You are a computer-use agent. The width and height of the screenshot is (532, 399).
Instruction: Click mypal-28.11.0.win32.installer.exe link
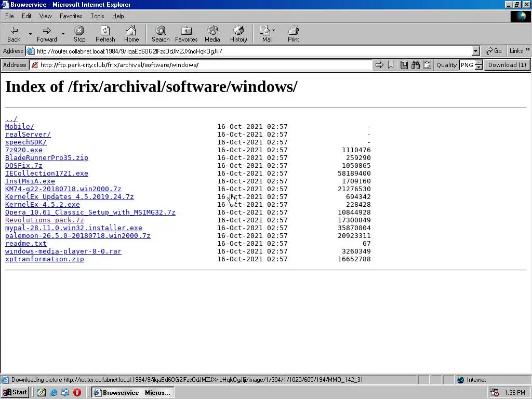74,228
